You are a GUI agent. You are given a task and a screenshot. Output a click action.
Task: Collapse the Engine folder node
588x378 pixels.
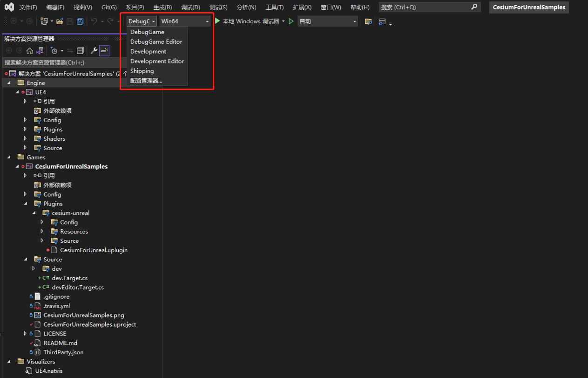click(x=9, y=82)
